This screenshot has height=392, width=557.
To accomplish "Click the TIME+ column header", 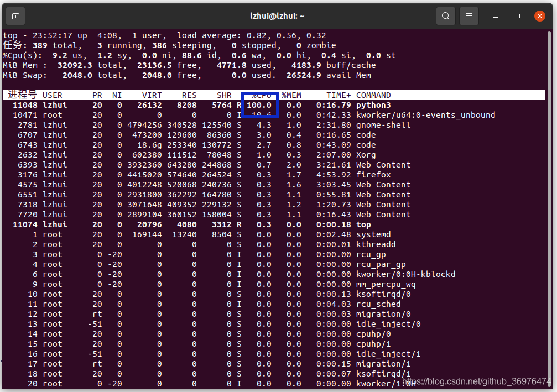I will [339, 95].
